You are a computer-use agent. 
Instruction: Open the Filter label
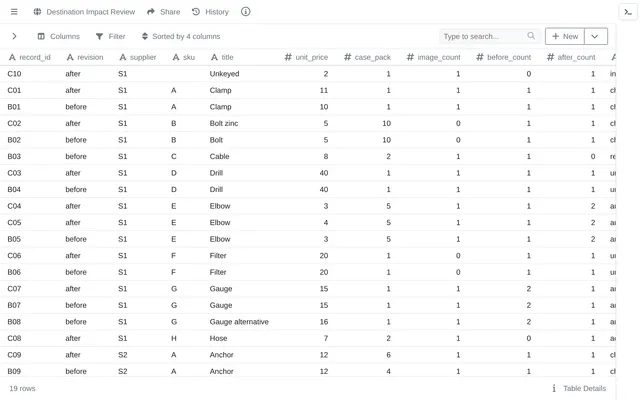pyautogui.click(x=117, y=36)
